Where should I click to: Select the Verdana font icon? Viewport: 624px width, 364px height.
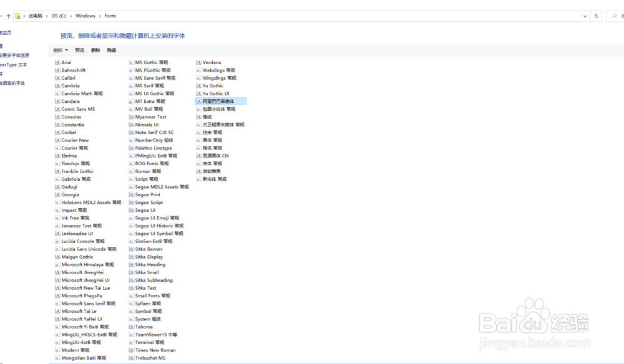coord(199,62)
